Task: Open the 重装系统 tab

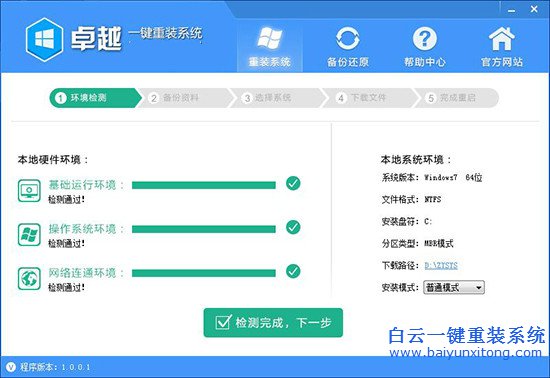Action: (269, 46)
